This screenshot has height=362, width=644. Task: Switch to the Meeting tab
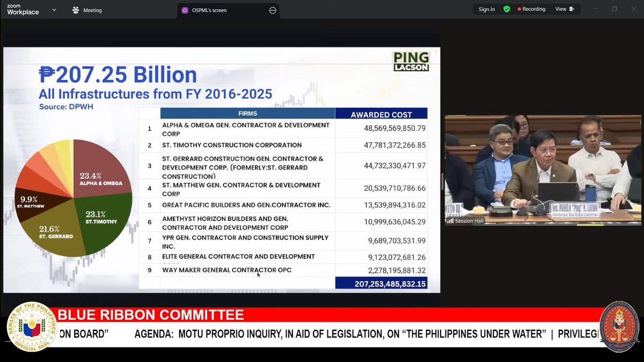pos(87,10)
